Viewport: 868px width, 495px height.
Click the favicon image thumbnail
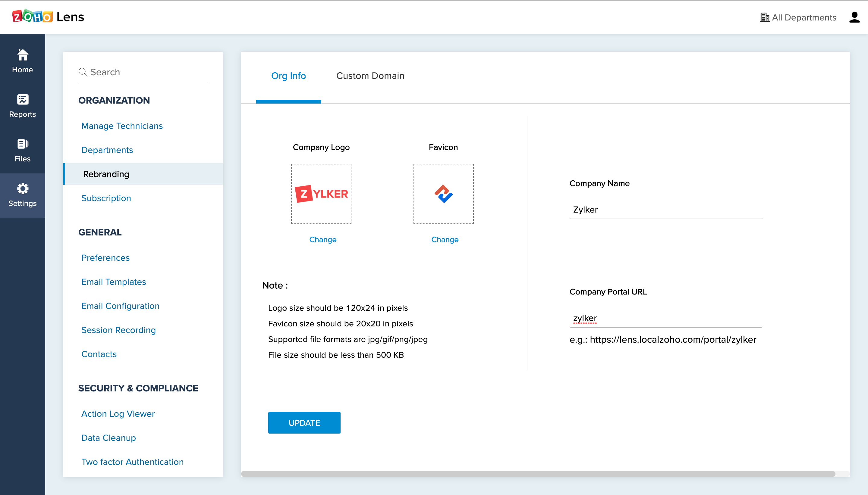(x=443, y=194)
